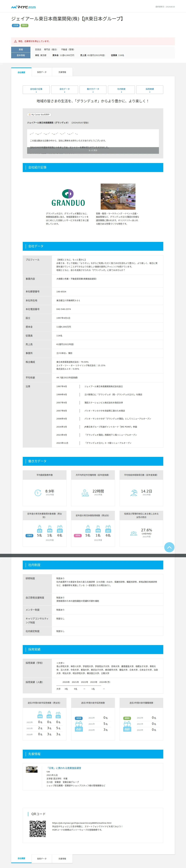Click the 業種 label cell
This screenshot has width=186, height=868.
(x=21, y=49)
